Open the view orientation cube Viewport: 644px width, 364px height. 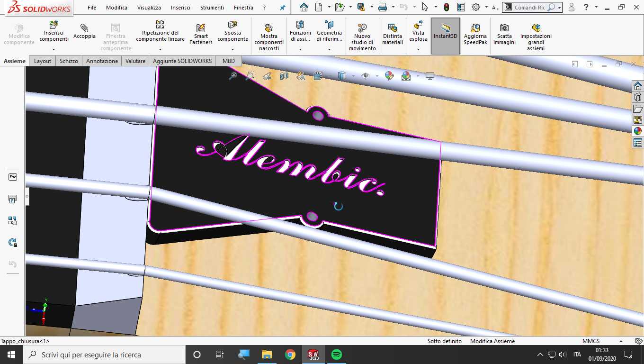coord(318,76)
